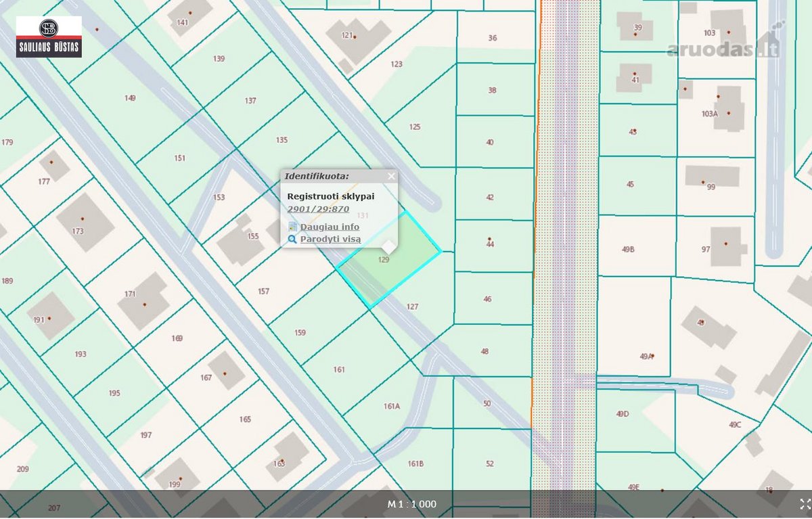Image resolution: width=812 pixels, height=519 pixels.
Task: Click parcel label 48
Action: (x=484, y=351)
